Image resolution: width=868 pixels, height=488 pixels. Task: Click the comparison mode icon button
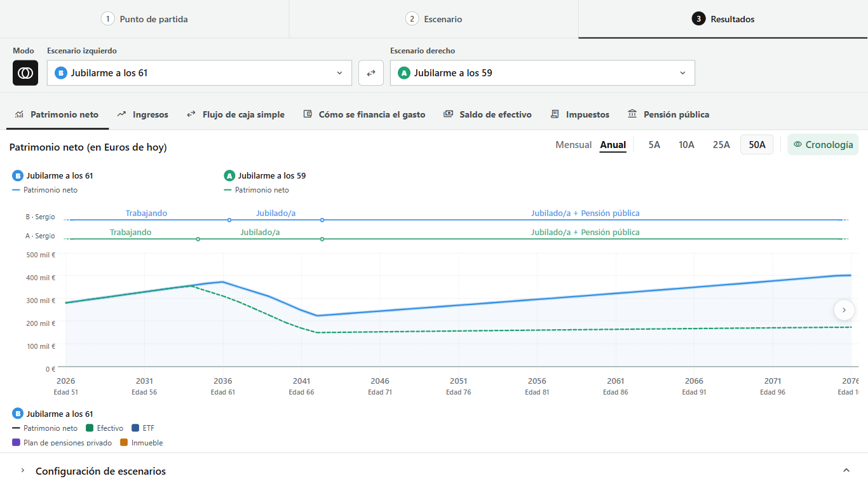25,73
